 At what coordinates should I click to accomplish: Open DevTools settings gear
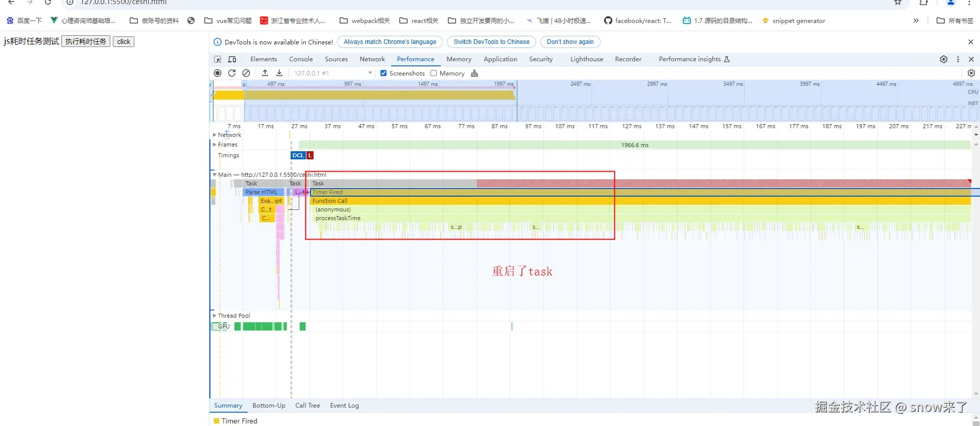point(944,59)
